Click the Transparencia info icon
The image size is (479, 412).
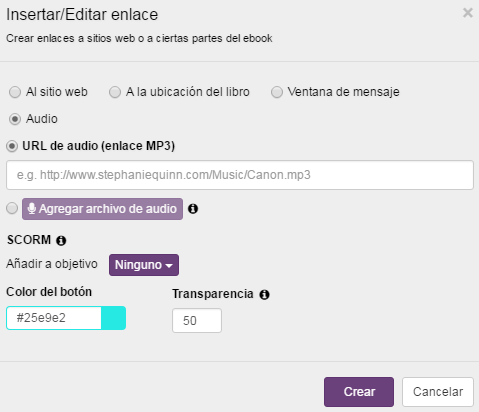[264, 295]
